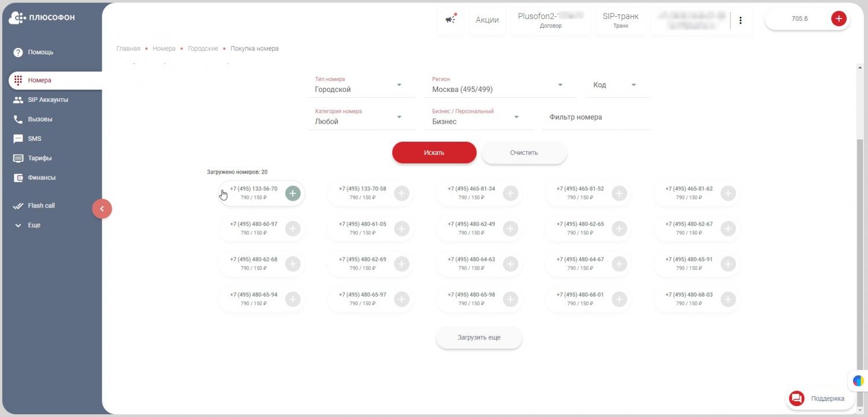This screenshot has height=417, width=868.
Task: Click the megaphone announcements icon
Action: pos(450,19)
